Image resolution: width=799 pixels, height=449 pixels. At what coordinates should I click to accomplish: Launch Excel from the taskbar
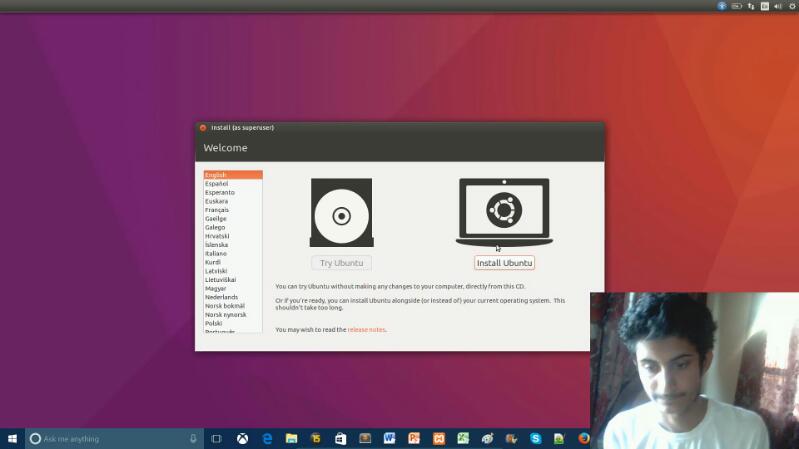click(x=463, y=438)
